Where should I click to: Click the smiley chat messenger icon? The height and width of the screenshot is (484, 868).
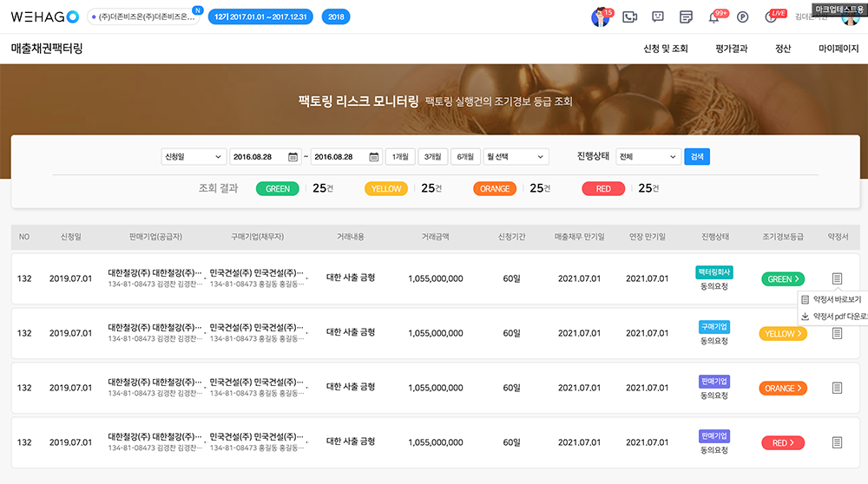(658, 16)
